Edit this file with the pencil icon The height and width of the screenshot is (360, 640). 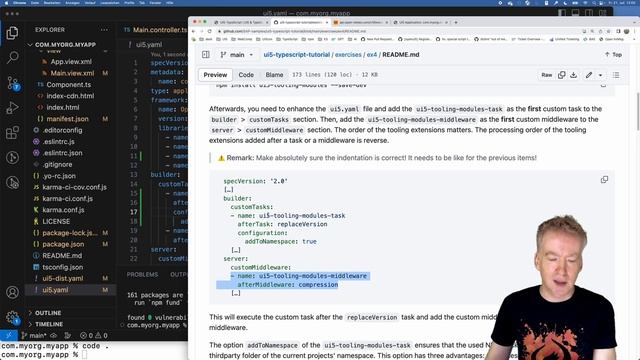pyautogui.click(x=589, y=75)
